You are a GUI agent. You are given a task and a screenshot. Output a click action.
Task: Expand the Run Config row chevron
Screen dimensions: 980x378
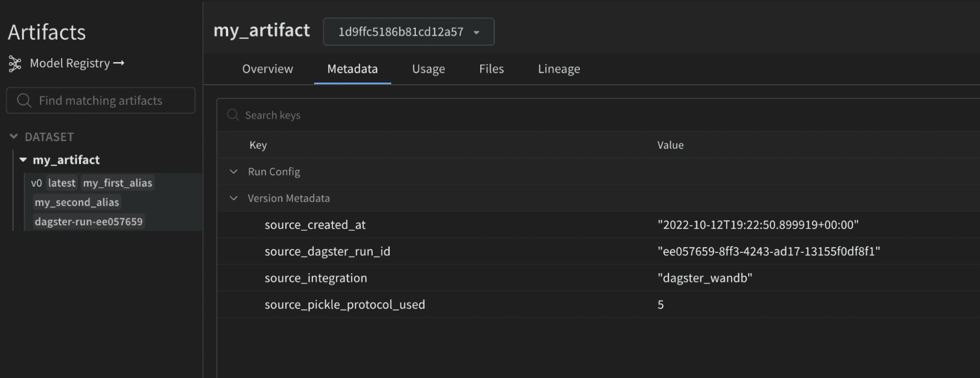(234, 171)
